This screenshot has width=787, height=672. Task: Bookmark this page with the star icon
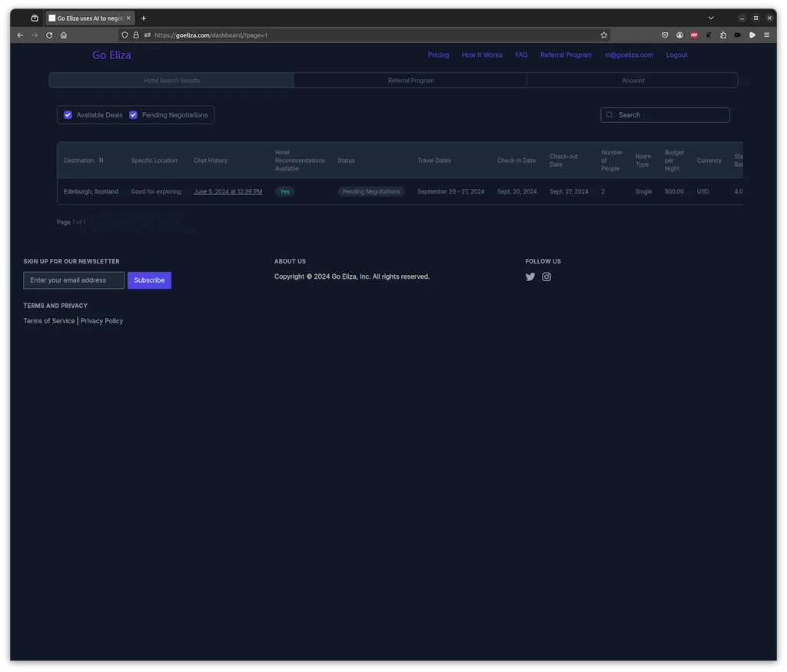click(604, 35)
